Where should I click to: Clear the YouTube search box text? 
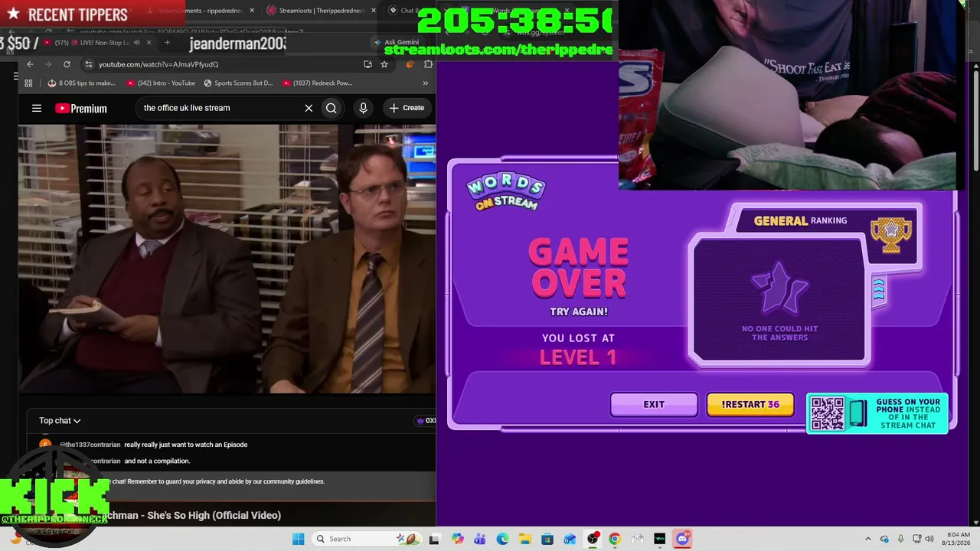309,108
